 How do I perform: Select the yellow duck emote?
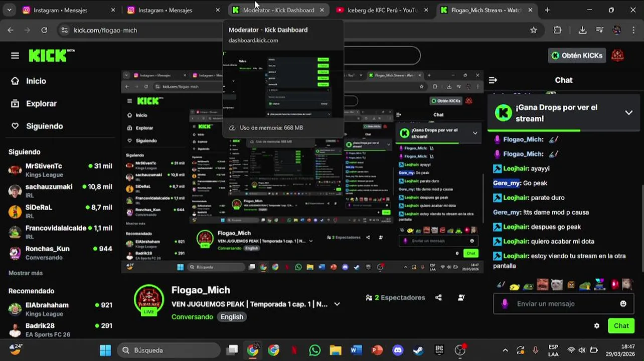point(514,286)
